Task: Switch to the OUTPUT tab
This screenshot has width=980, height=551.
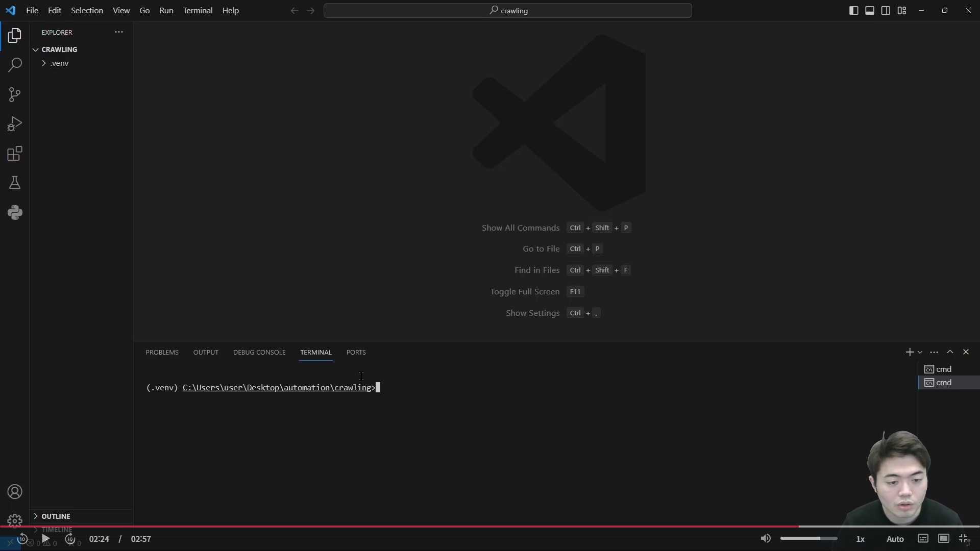Action: 206,353
